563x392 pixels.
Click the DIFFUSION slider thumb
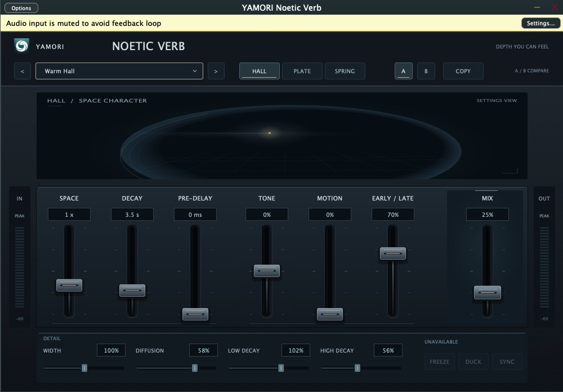click(x=195, y=368)
